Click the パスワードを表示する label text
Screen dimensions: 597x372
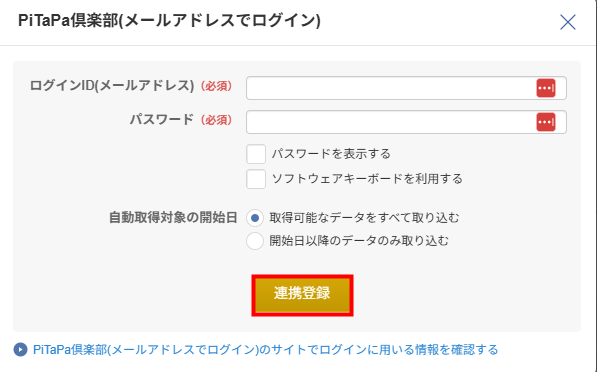tap(331, 154)
